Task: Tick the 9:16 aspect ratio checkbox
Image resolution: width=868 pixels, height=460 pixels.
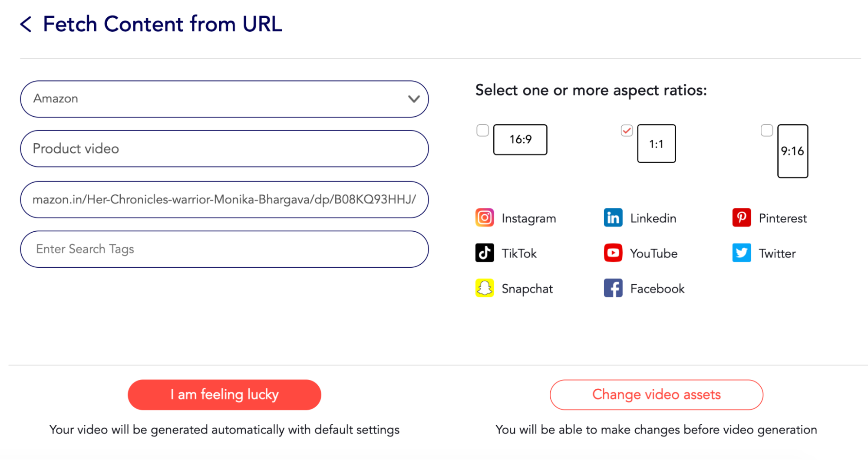Action: [767, 130]
